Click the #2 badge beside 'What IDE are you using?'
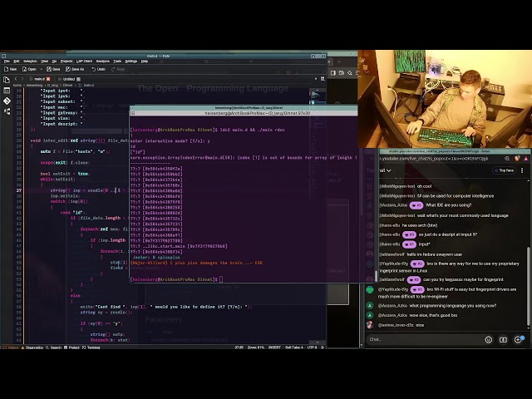Screen dimensions: 532x399 coord(416,205)
